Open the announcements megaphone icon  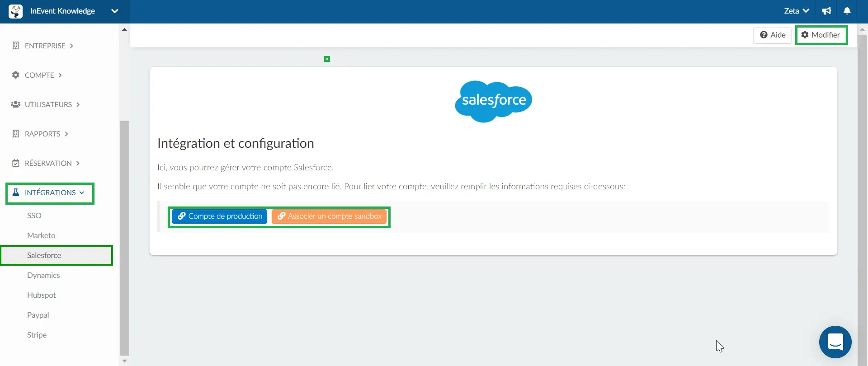pos(826,11)
